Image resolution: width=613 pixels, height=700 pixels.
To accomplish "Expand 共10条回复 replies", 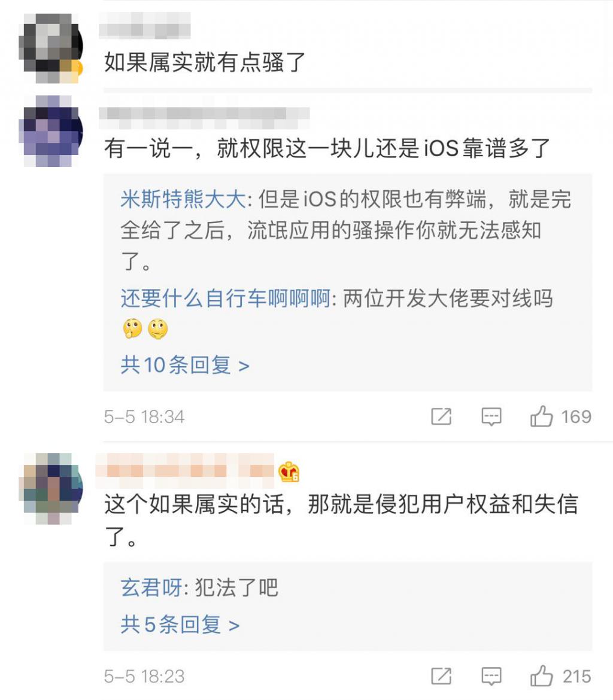I will [184, 365].
